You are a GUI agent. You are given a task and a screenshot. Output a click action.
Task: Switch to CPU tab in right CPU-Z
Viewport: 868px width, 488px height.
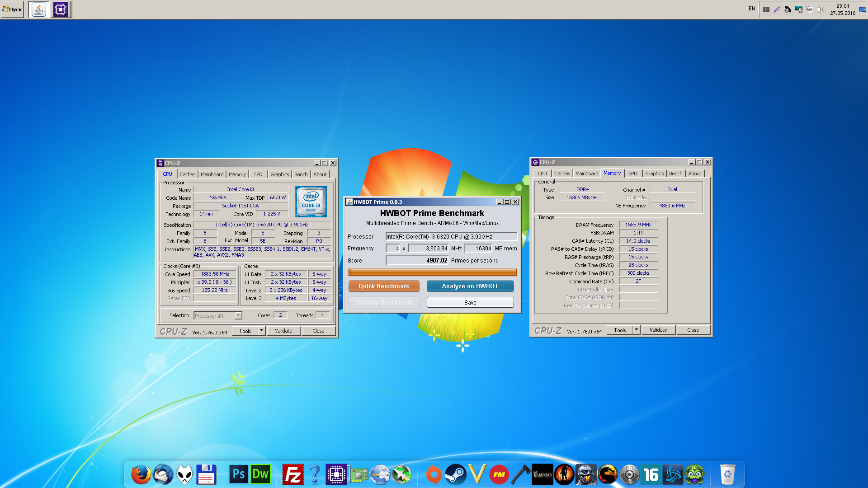tap(542, 174)
